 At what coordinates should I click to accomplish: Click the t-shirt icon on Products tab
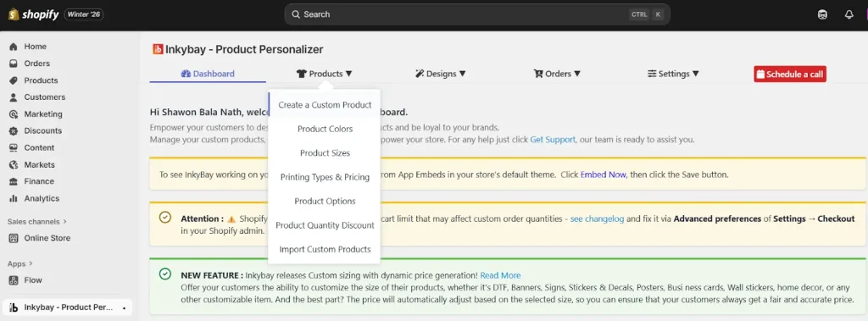(x=302, y=74)
